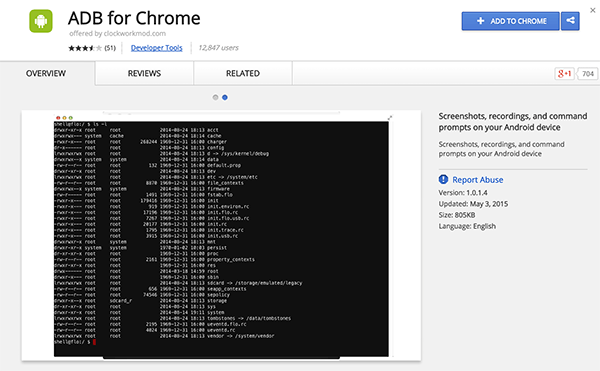Click the 'ADB for Chrome' title
The width and height of the screenshot is (600, 371).
click(x=134, y=18)
